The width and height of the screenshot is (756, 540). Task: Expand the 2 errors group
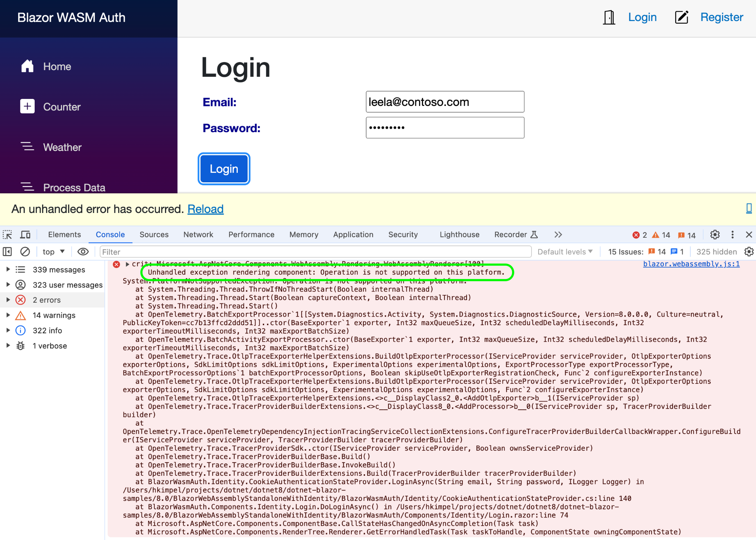point(8,300)
